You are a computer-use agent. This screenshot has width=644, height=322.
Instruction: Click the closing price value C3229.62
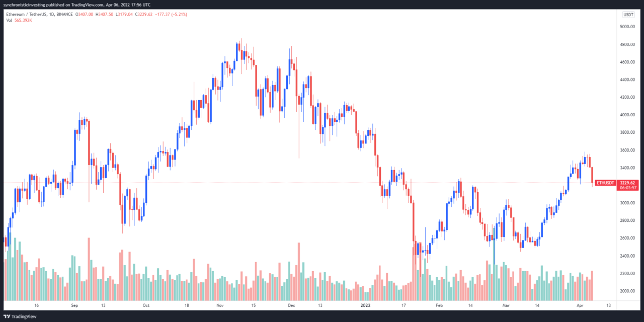point(143,15)
